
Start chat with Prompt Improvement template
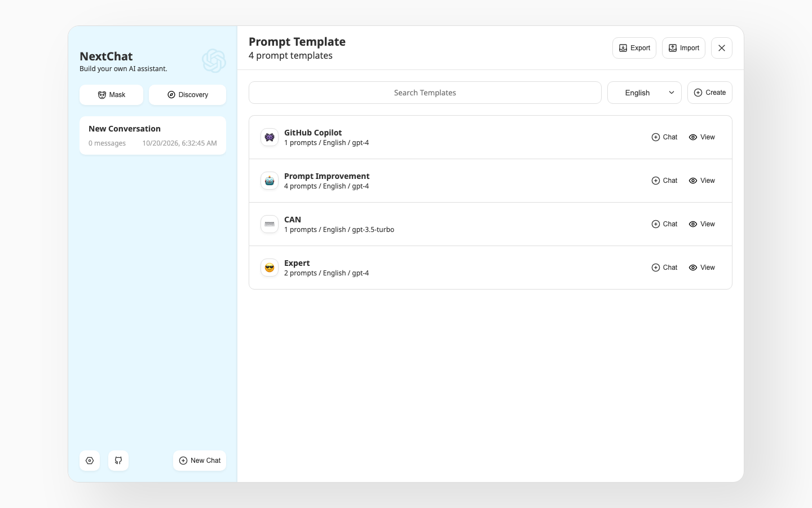(x=664, y=181)
